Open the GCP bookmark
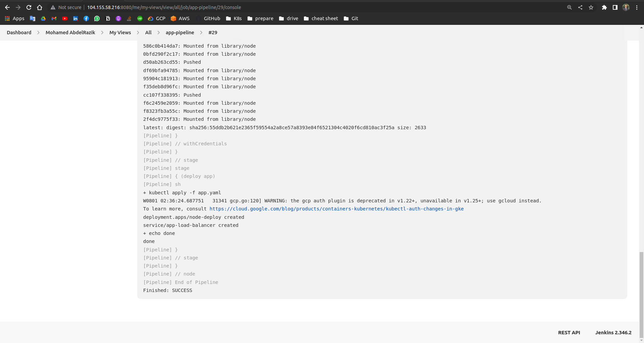This screenshot has height=343, width=644. [x=157, y=18]
